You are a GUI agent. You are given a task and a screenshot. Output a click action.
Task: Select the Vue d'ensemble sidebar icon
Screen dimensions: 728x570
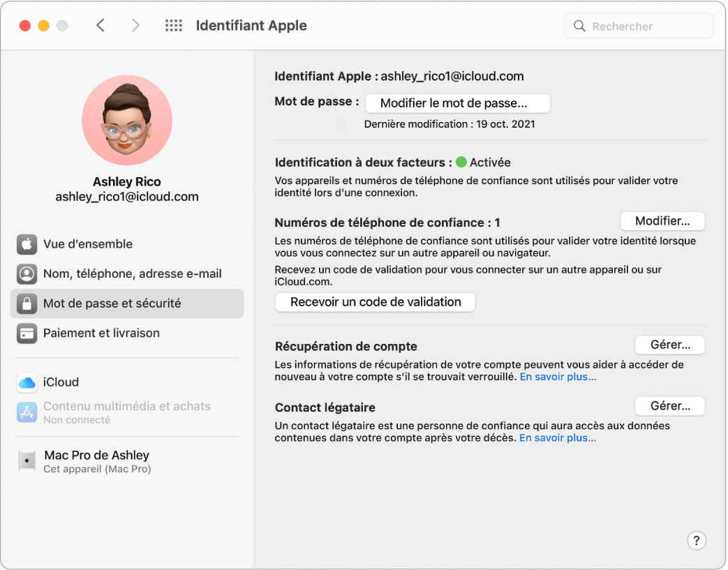pyautogui.click(x=27, y=244)
